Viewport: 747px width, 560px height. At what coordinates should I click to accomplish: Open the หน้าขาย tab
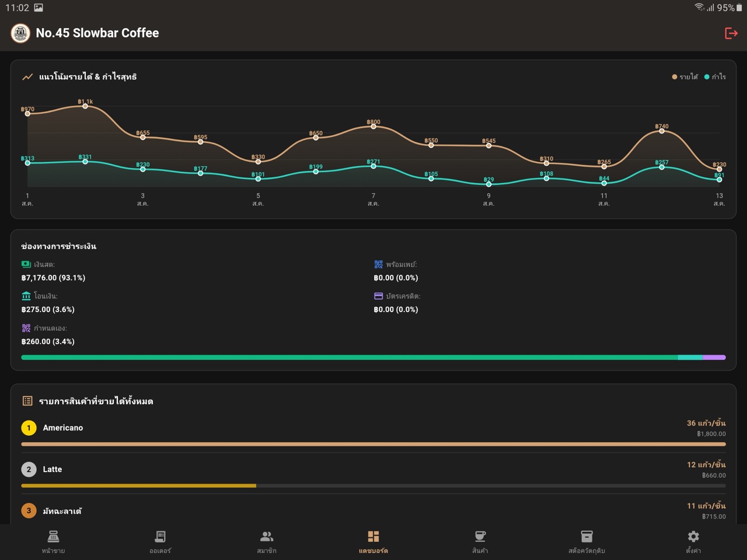tap(53, 541)
